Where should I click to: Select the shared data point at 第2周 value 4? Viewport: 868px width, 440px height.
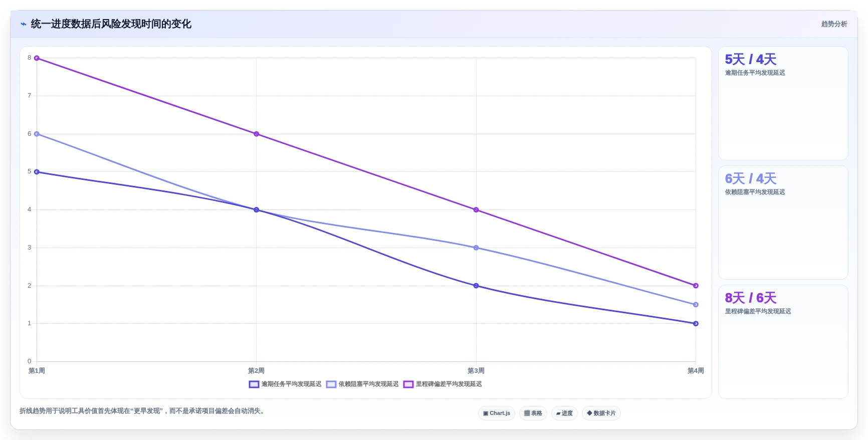pyautogui.click(x=256, y=210)
